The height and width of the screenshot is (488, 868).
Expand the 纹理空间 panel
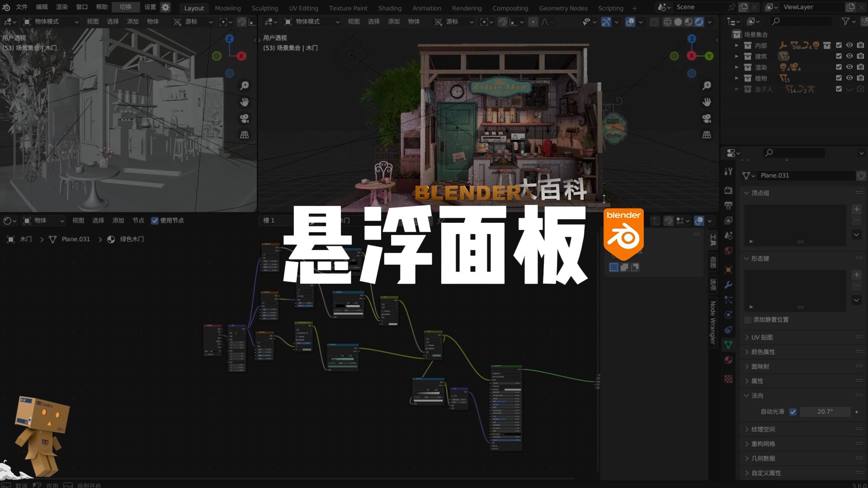tap(746, 429)
